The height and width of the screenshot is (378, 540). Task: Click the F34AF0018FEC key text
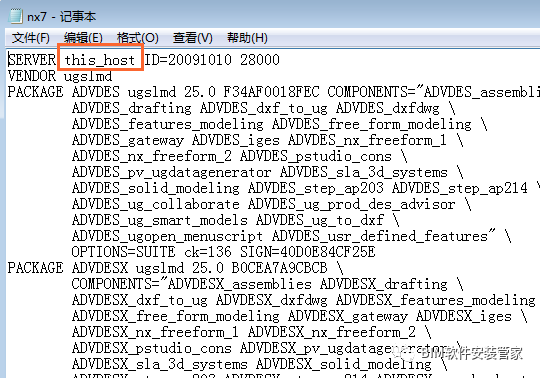(271, 92)
